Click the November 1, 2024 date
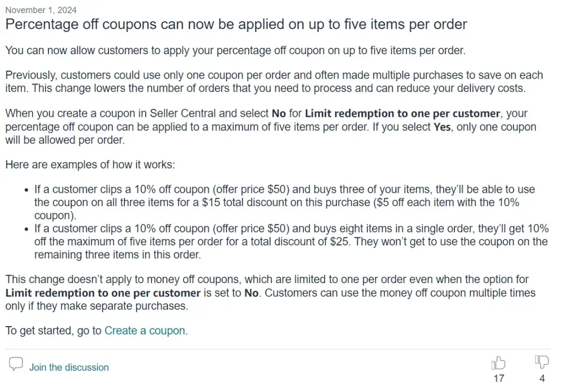The height and width of the screenshot is (392, 574). click(41, 10)
